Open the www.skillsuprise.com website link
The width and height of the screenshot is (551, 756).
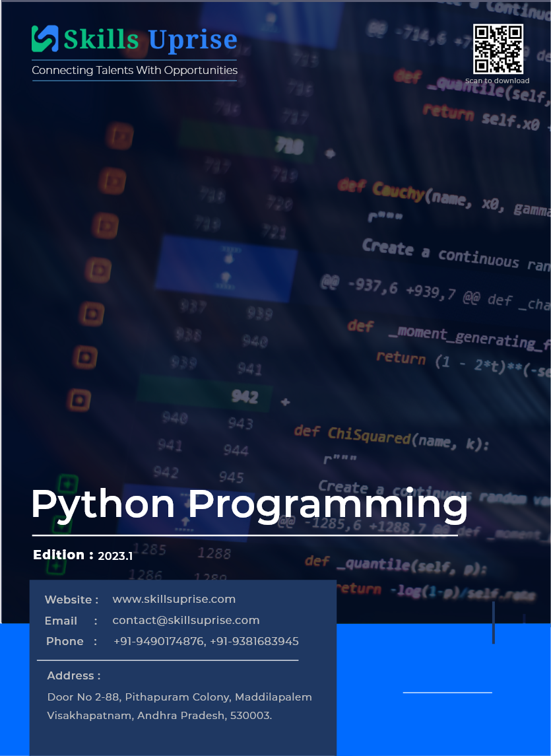coord(174,600)
